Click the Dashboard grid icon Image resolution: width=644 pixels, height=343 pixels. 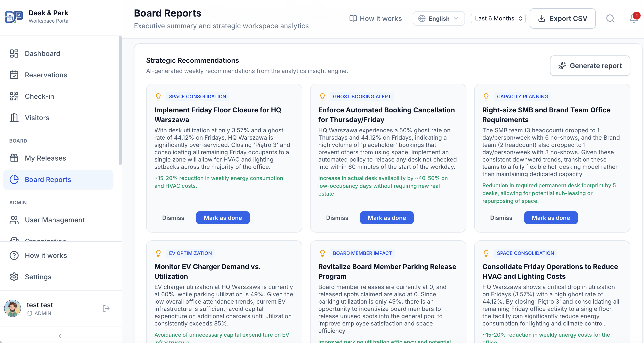pos(14,54)
